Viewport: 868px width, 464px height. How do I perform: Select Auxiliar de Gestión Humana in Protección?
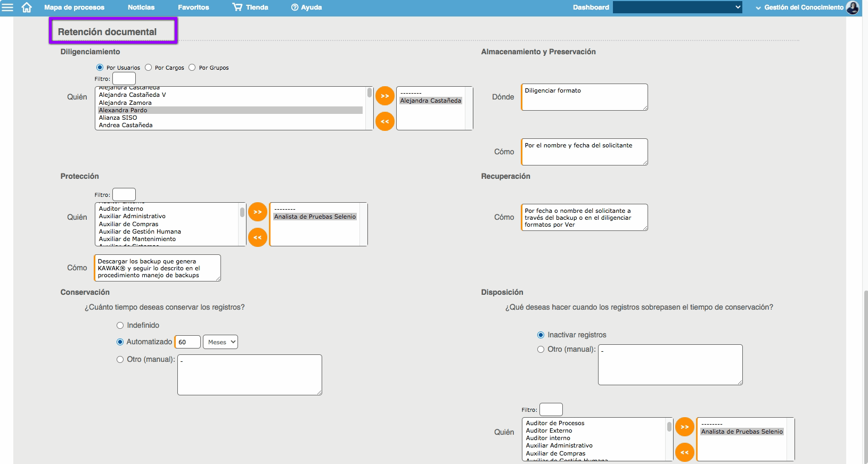(167, 231)
